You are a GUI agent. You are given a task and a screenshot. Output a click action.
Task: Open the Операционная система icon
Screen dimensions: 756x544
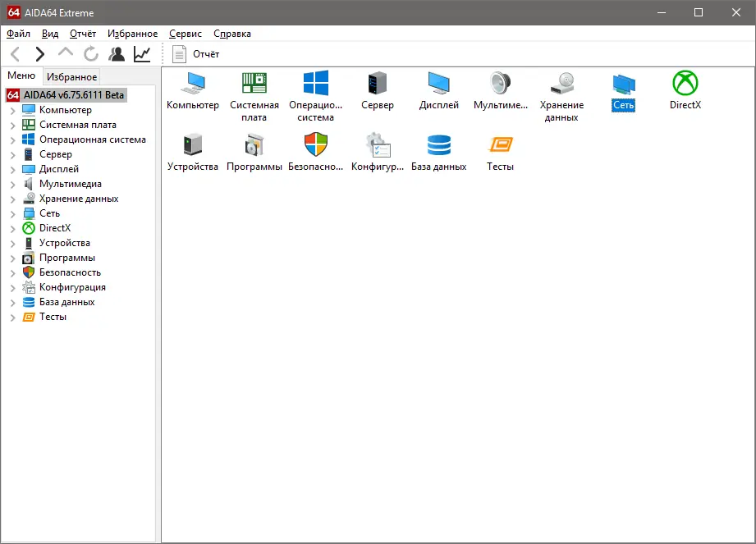click(315, 86)
